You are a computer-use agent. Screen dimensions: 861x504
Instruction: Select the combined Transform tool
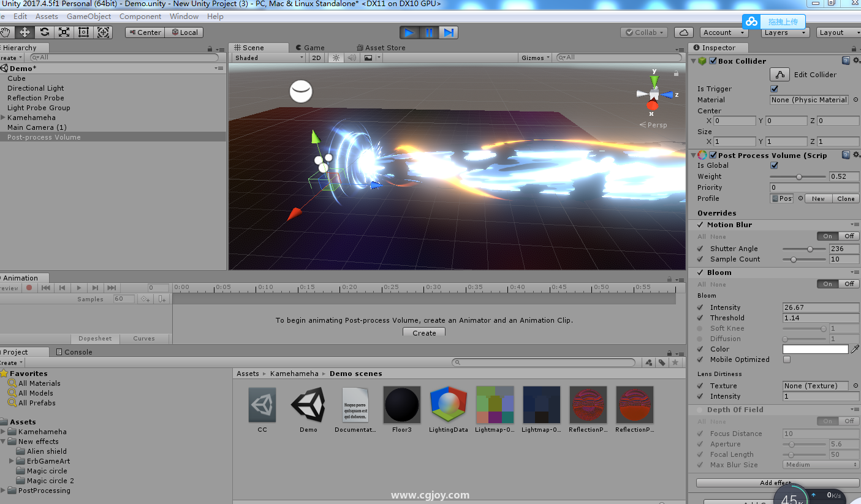point(103,32)
